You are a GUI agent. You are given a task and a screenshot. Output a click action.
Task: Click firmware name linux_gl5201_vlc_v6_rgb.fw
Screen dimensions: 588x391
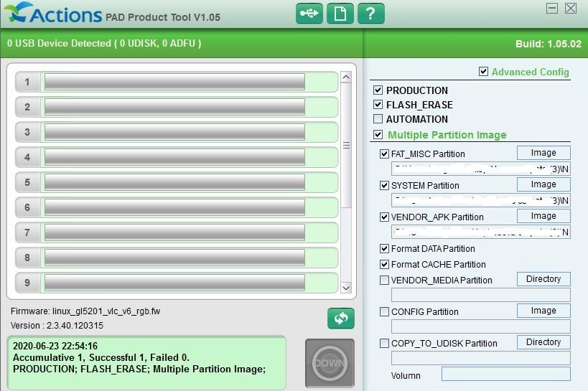pyautogui.click(x=106, y=311)
